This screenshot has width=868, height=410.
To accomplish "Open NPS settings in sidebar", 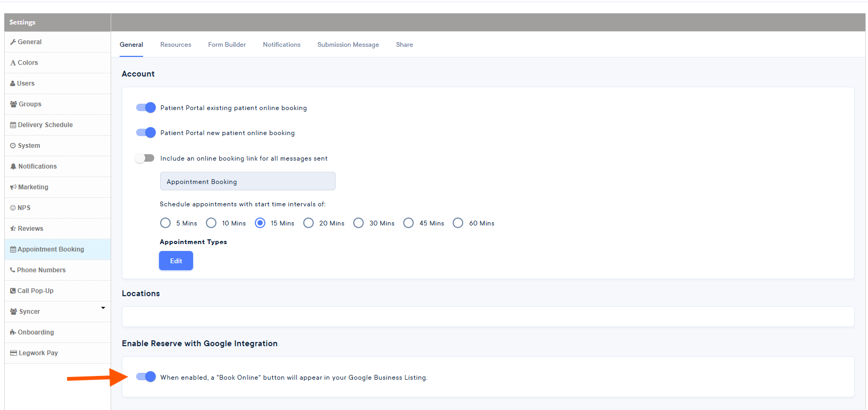I will (x=57, y=208).
